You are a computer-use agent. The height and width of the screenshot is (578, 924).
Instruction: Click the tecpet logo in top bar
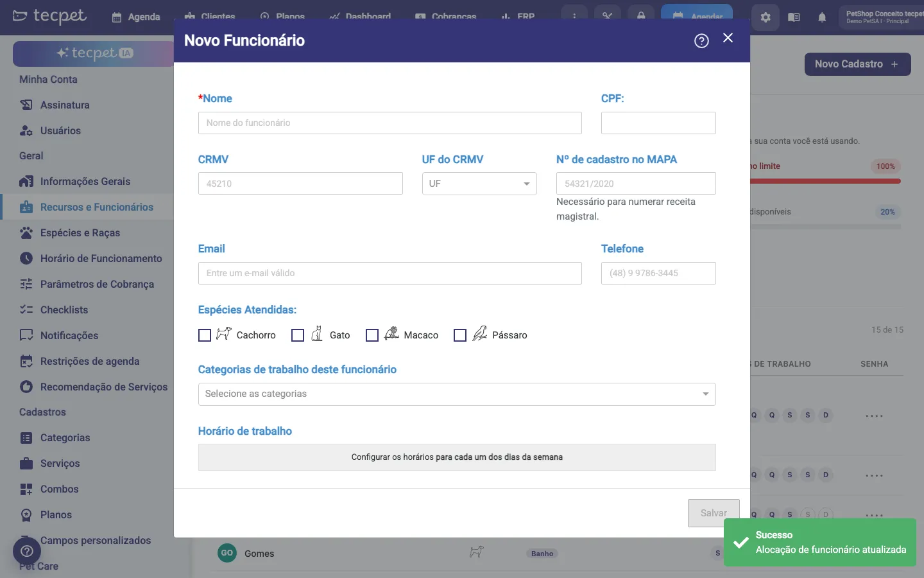tap(50, 16)
